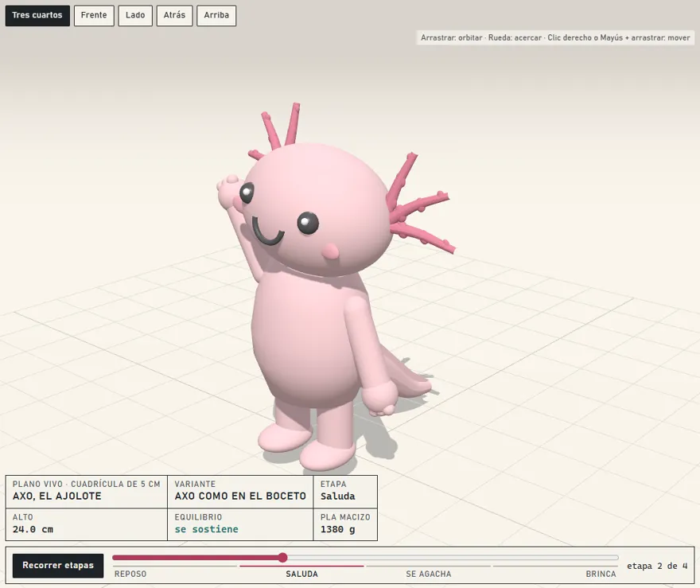
Task: Switch to the Arriba top view
Action: tap(216, 16)
